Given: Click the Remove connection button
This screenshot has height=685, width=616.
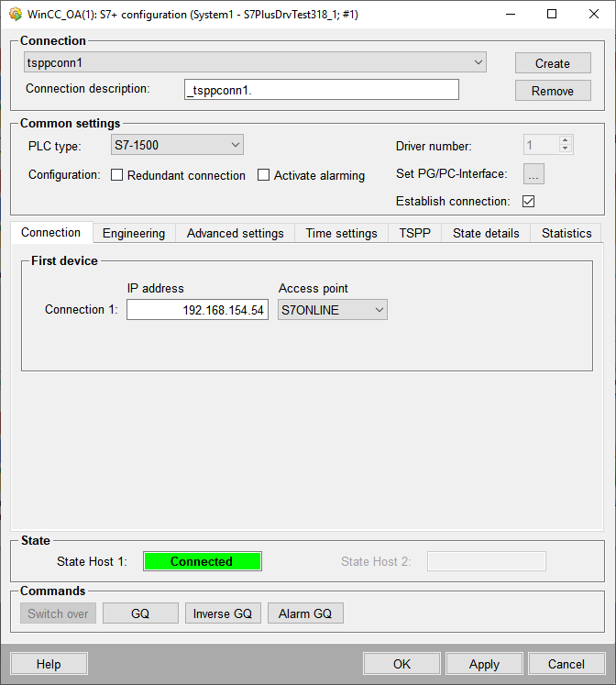Looking at the screenshot, I should 553,91.
